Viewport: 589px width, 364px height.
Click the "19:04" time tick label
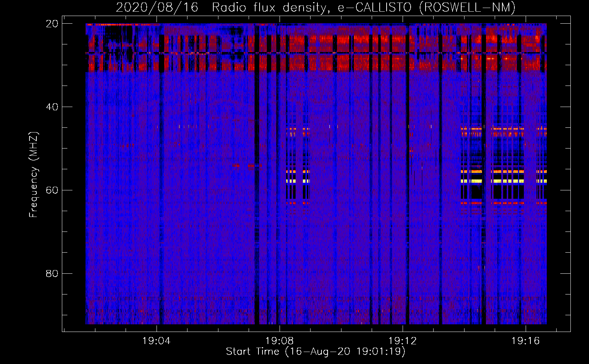coord(157,341)
